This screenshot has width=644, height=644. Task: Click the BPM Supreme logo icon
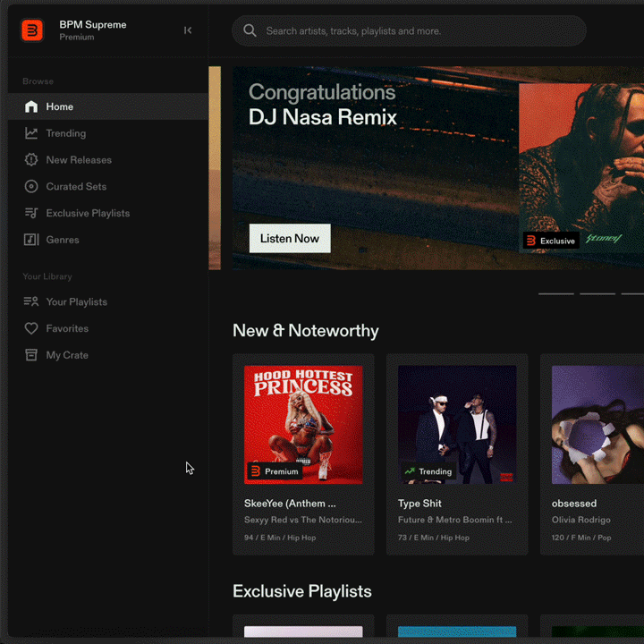(x=32, y=30)
